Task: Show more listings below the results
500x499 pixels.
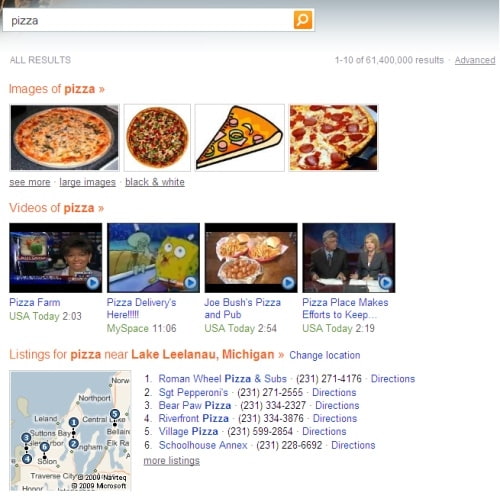Action: [x=172, y=461]
